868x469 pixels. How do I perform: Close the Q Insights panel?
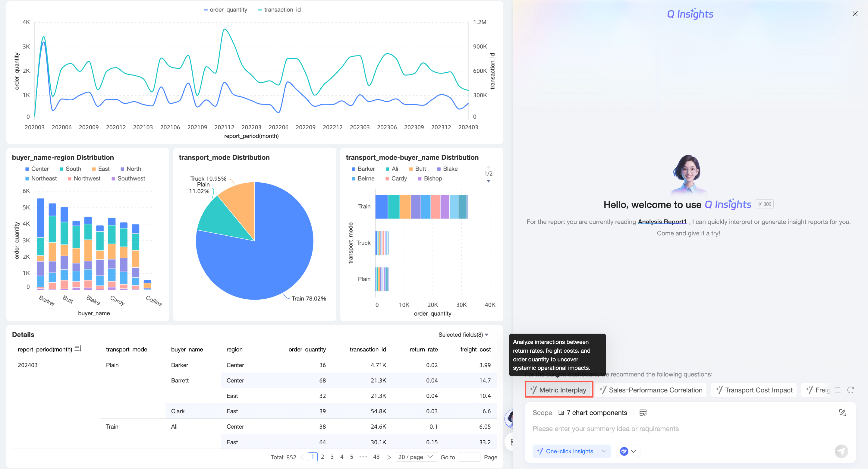(855, 14)
